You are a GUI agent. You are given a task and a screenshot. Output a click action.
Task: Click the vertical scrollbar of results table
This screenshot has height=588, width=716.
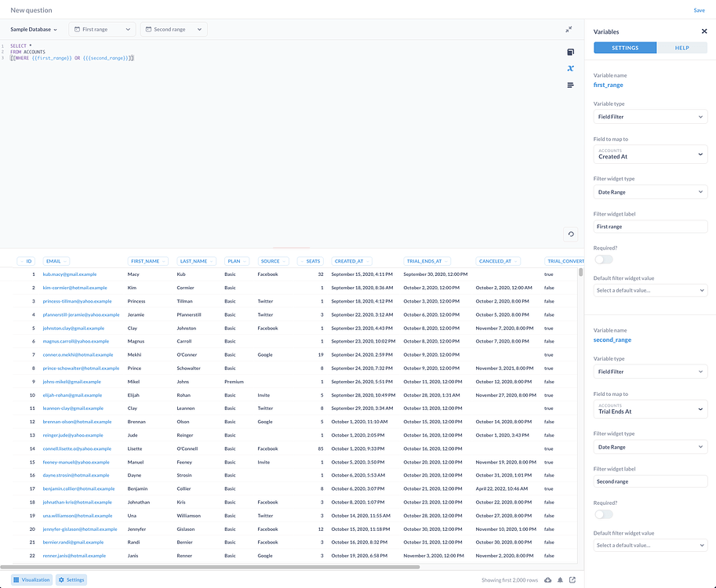pyautogui.click(x=581, y=272)
